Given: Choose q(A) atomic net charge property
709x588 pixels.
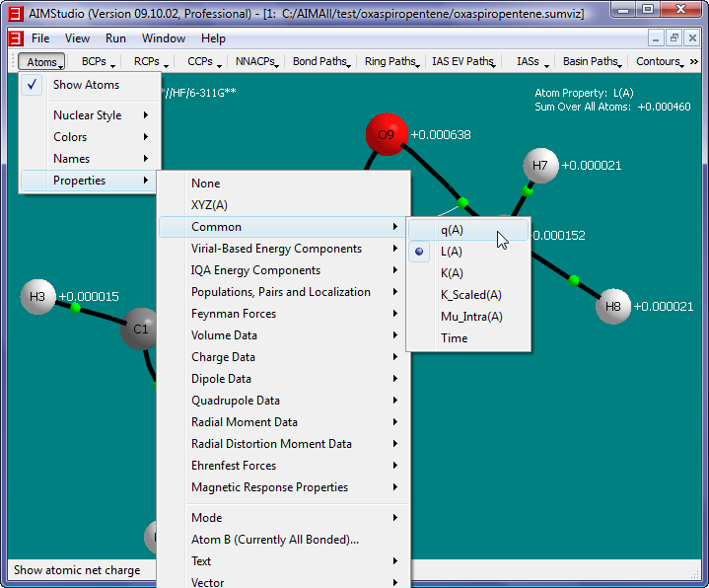Looking at the screenshot, I should [x=452, y=230].
